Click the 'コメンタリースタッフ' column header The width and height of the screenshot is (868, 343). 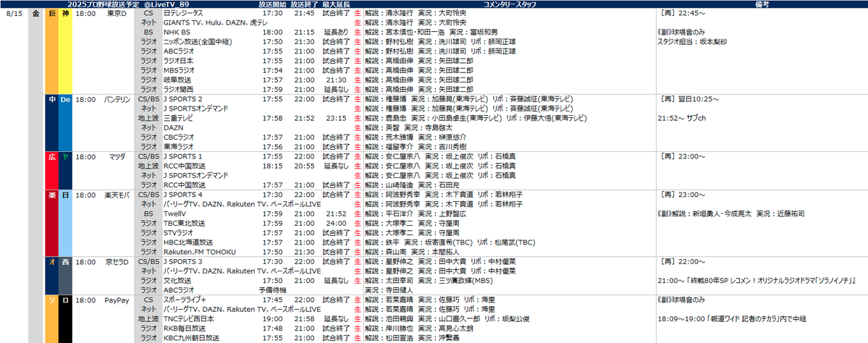click(x=511, y=4)
